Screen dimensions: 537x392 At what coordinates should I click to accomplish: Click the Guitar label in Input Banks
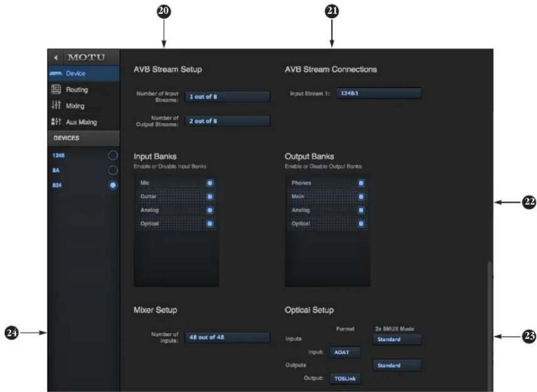click(148, 196)
